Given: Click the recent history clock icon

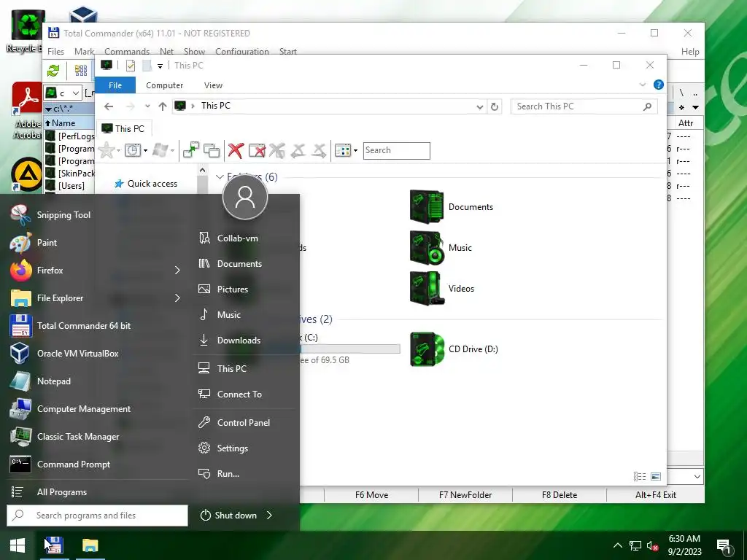Looking at the screenshot, I should click(x=133, y=150).
